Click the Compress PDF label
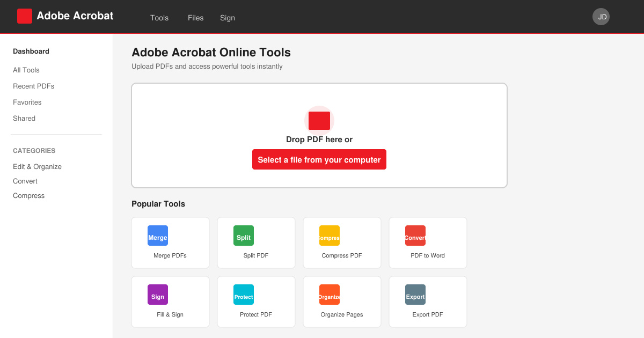The image size is (644, 338). click(342, 255)
